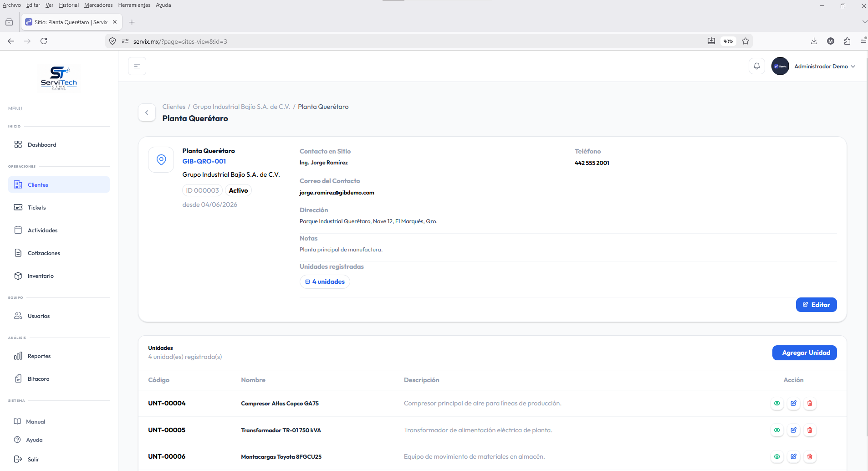Open Administrador Demo user dropdown
Viewport: 868px width, 471px height.
point(814,66)
